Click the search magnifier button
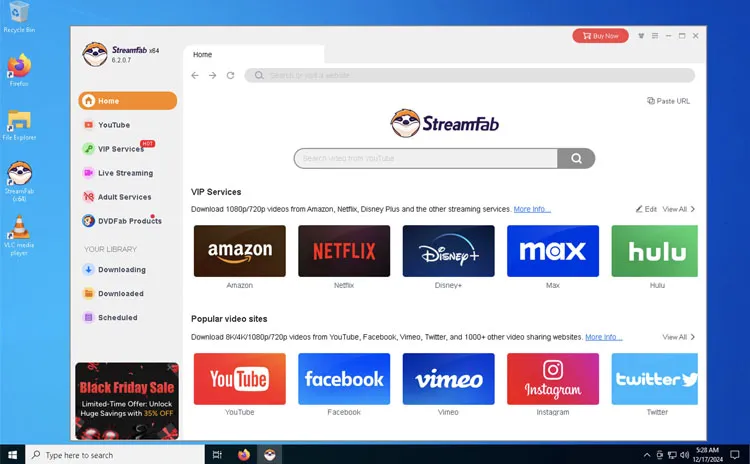750x464 pixels. tap(576, 158)
